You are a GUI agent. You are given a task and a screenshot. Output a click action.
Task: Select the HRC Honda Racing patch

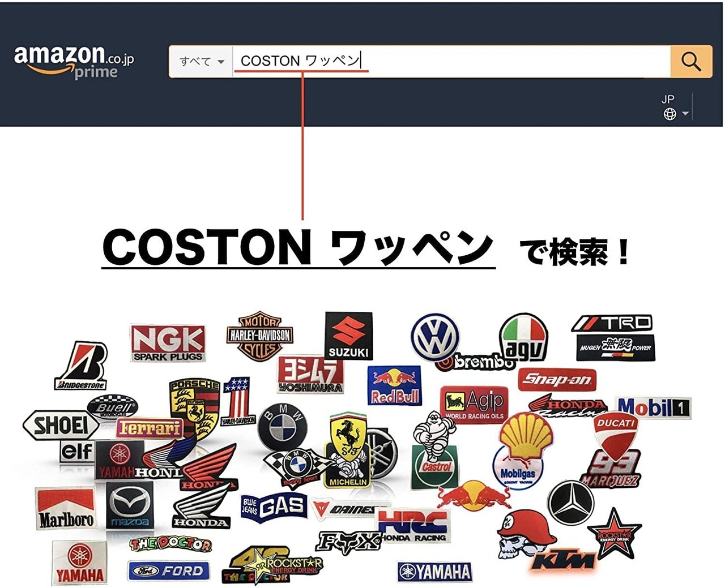coord(414,526)
